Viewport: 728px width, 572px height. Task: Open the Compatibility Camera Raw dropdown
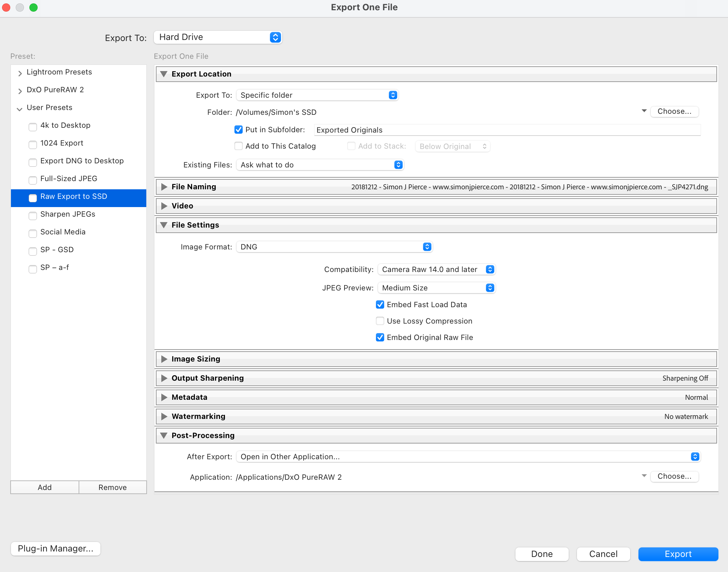(436, 270)
